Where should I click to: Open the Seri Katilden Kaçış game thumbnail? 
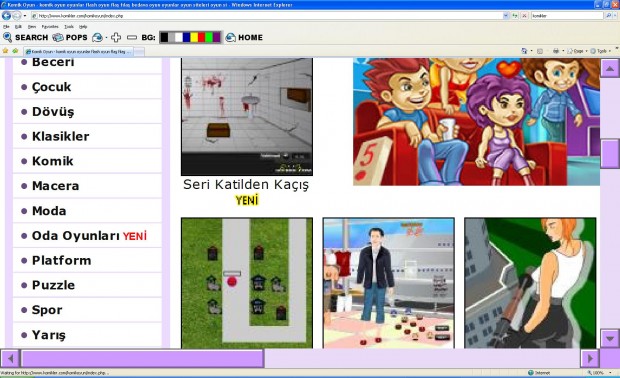pos(247,117)
